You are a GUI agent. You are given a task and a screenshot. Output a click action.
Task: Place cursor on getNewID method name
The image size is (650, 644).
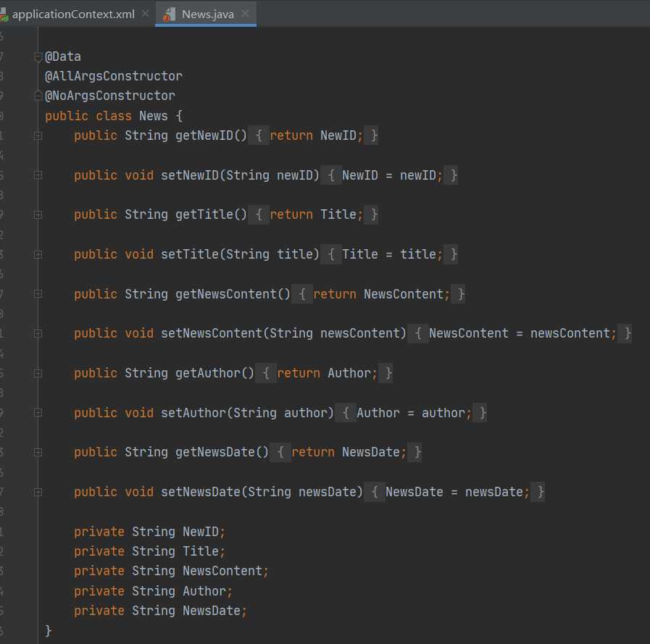pos(204,135)
